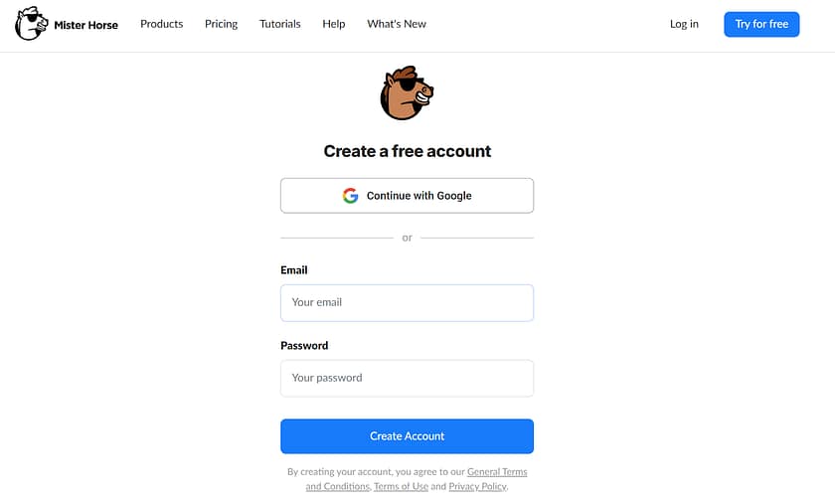Click the Mister Horse logo icon in navbar
835x504 pixels.
point(31,25)
